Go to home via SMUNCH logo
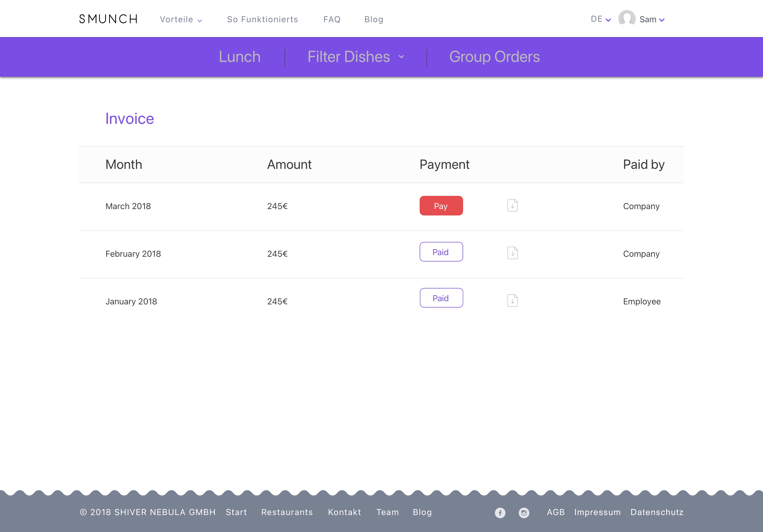This screenshot has width=763, height=532. [108, 19]
